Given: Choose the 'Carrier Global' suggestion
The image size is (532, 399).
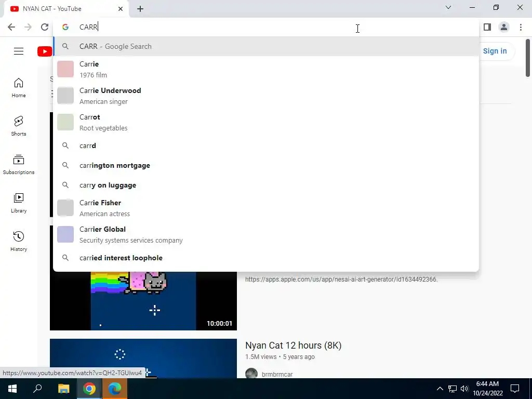Looking at the screenshot, I should [x=266, y=234].
